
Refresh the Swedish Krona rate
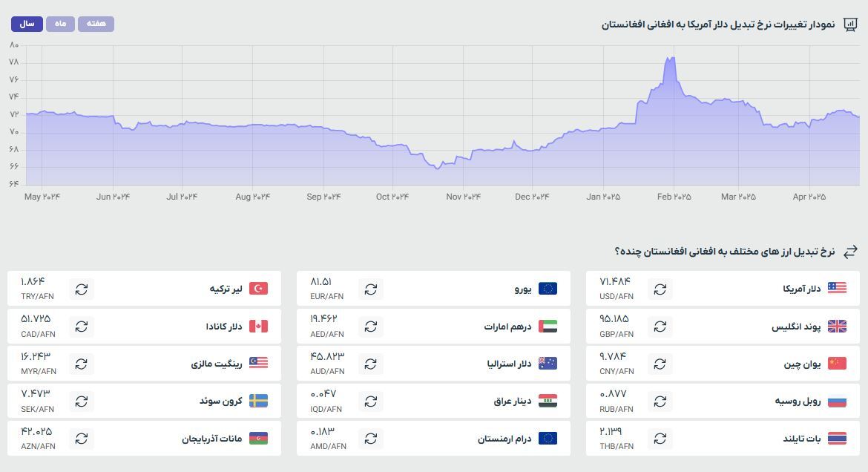82,401
